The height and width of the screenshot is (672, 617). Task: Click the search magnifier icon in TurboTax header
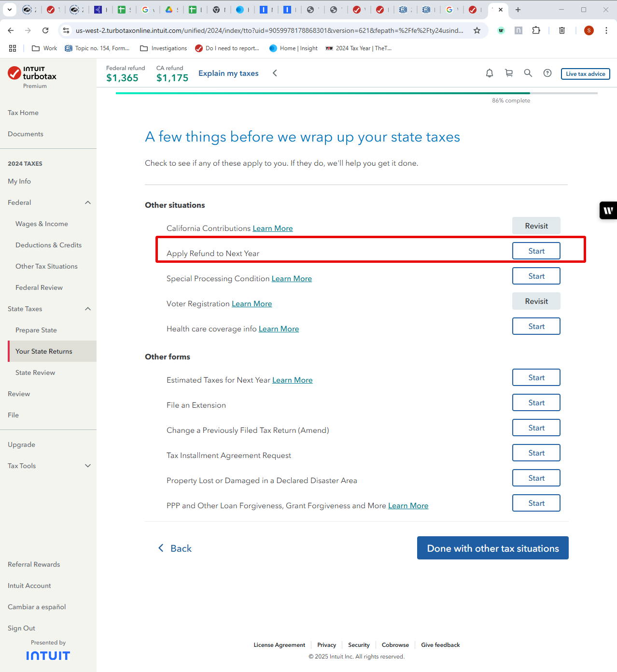click(x=528, y=73)
